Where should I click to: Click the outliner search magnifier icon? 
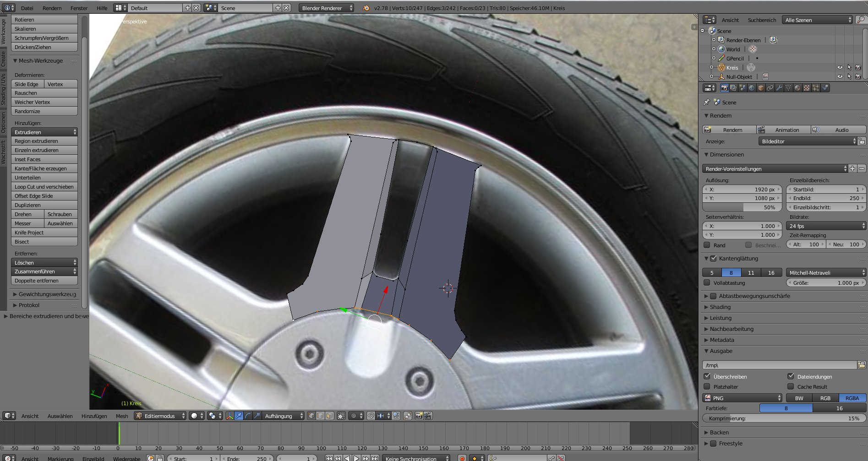[861, 20]
